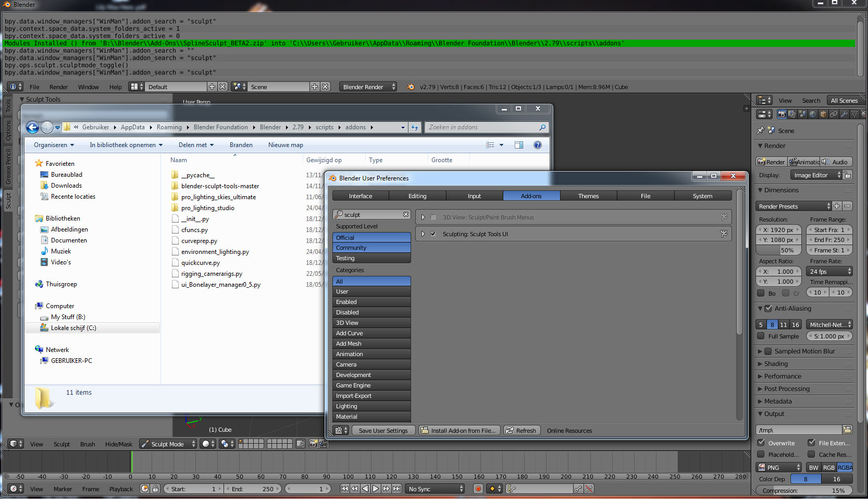This screenshot has height=499, width=868.
Task: Expand the Shading panel
Action: pos(775,364)
